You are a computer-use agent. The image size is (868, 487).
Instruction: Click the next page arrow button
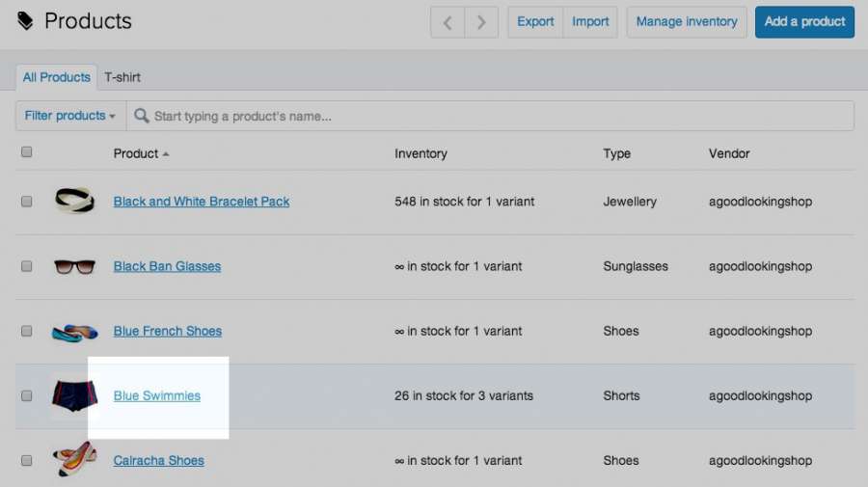(481, 21)
